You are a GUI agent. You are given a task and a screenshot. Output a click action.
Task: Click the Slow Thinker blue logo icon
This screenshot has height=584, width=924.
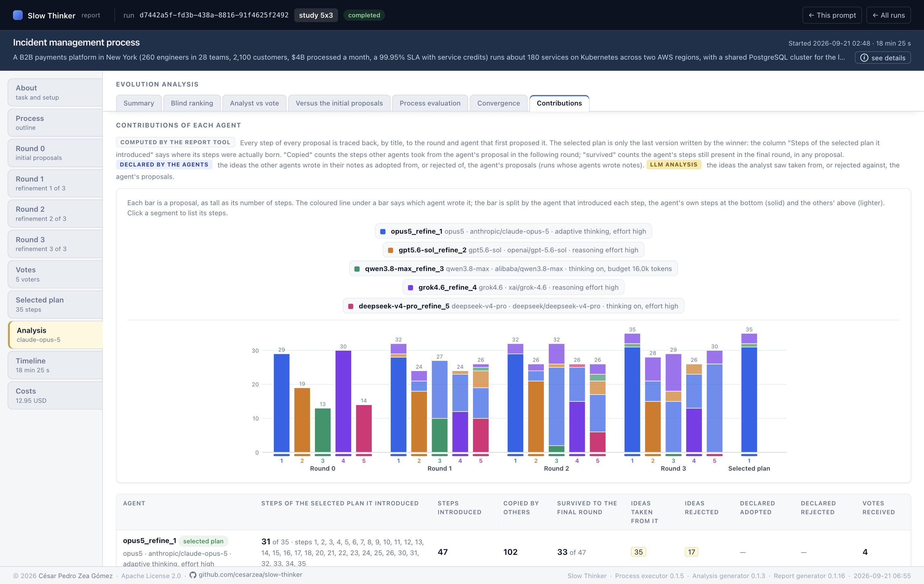coord(18,15)
